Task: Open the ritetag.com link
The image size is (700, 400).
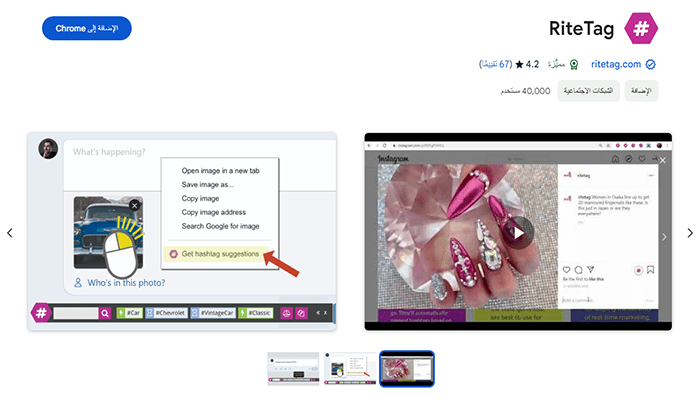Action: (614, 64)
